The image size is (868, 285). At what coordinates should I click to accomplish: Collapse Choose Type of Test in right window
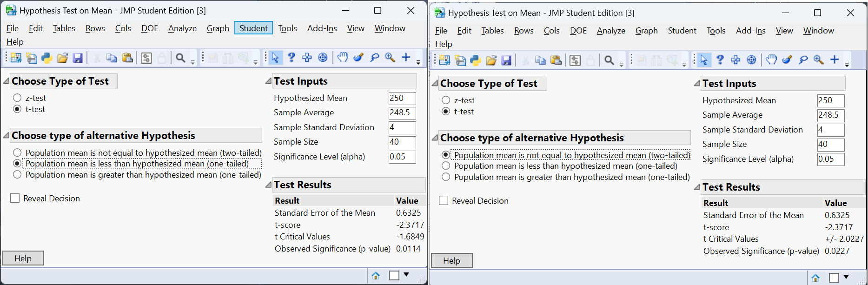[x=435, y=84]
